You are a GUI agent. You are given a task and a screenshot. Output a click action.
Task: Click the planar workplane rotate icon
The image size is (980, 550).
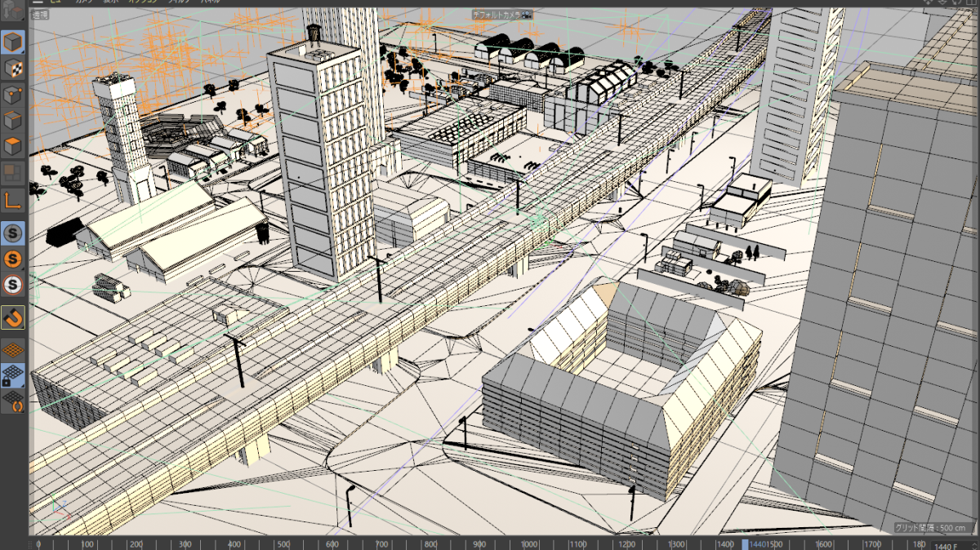(x=13, y=401)
